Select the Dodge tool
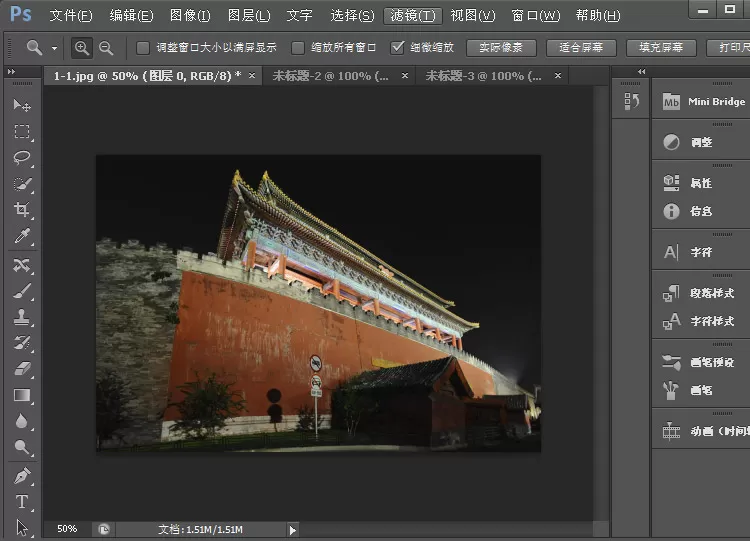Screen dimensions: 750x541 pos(22,447)
